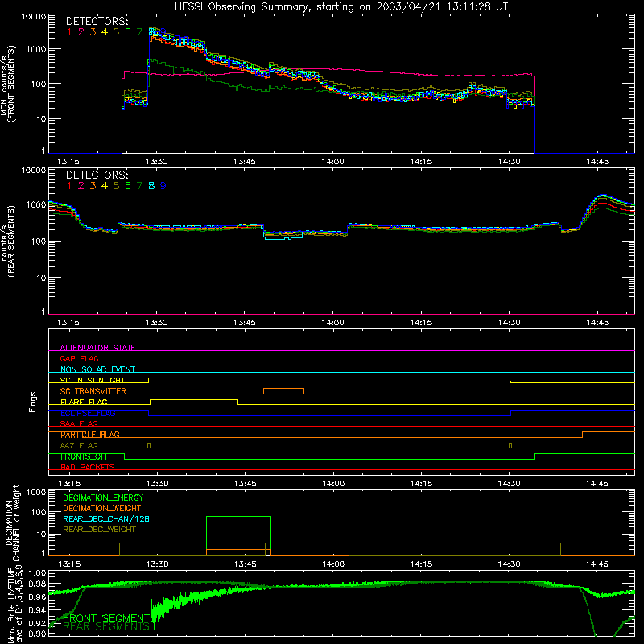The height and width of the screenshot is (644, 644).
Task: Click the 0.98 value on livetime axis
Action: point(37,584)
